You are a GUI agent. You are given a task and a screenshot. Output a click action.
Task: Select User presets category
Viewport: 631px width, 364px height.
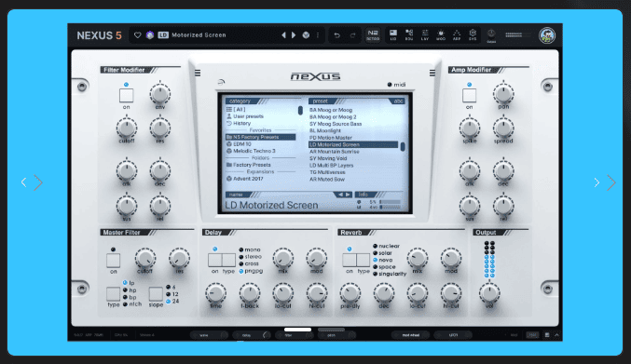(x=245, y=116)
